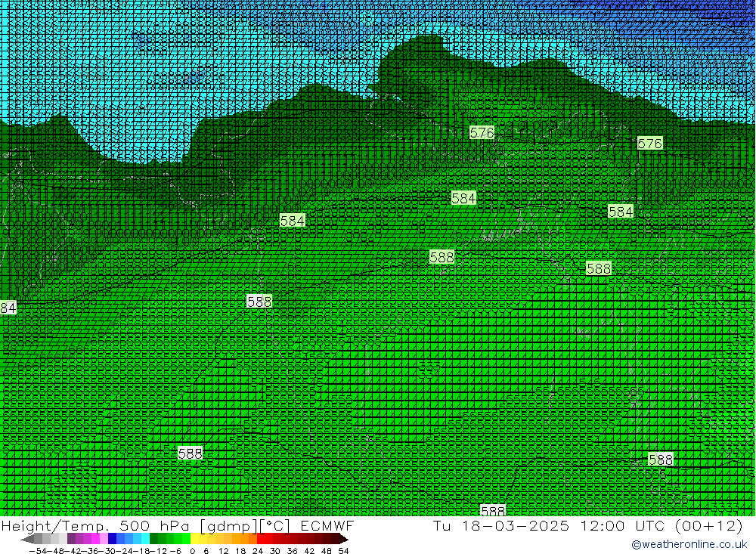Click the left-most full 584 contour label
756x554 pixels.
point(292,221)
